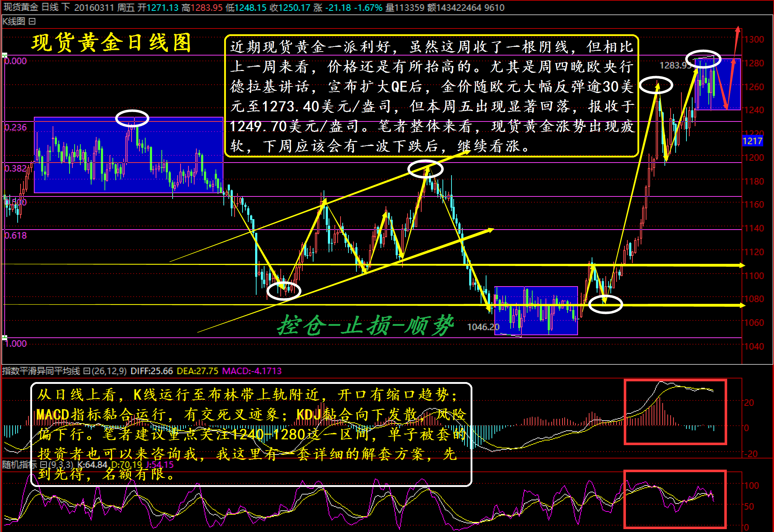Click the 1180 price axis label
Screen dimensions: 774x532
754,182
